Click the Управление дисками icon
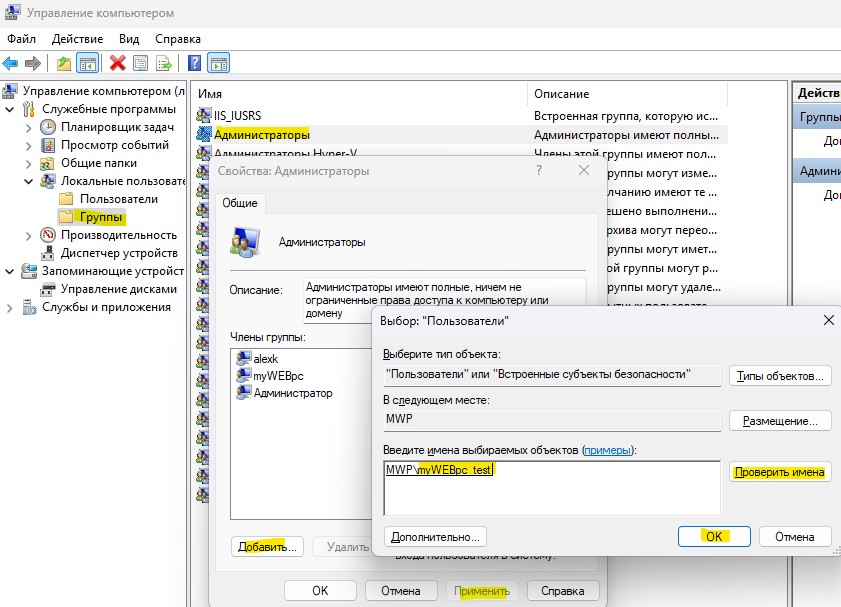The image size is (841, 607). (x=48, y=289)
